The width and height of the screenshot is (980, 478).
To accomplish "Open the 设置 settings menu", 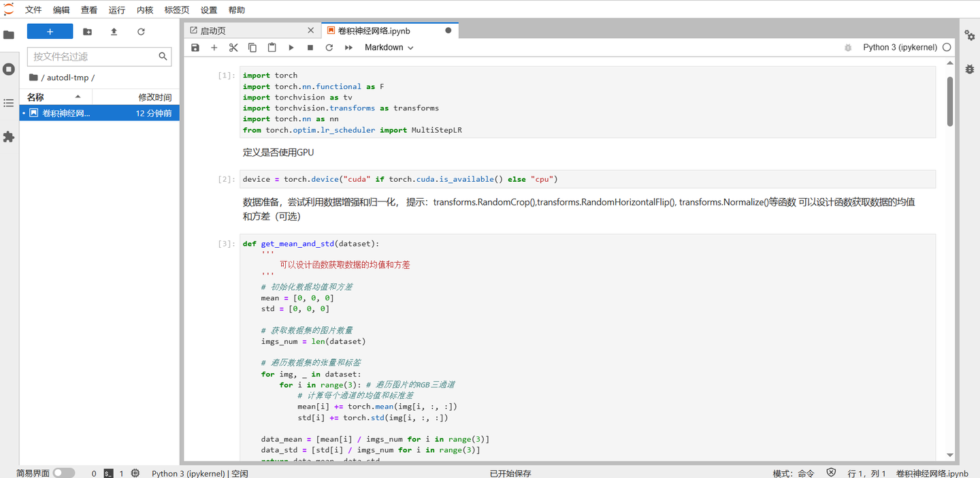I will point(209,10).
